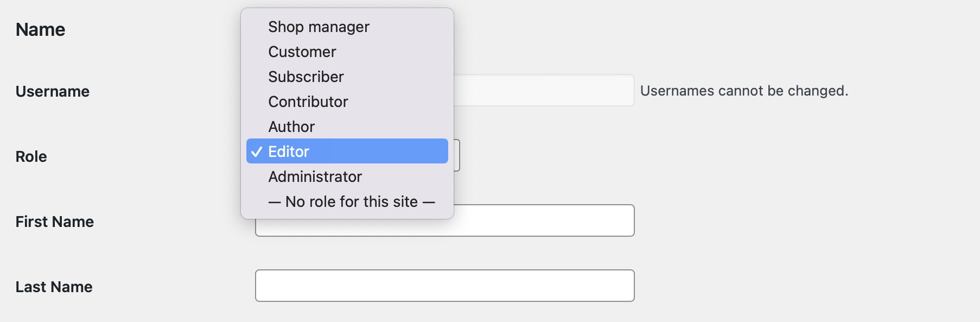Image resolution: width=980 pixels, height=322 pixels.
Task: Assign Administrator role to this user
Action: (315, 176)
